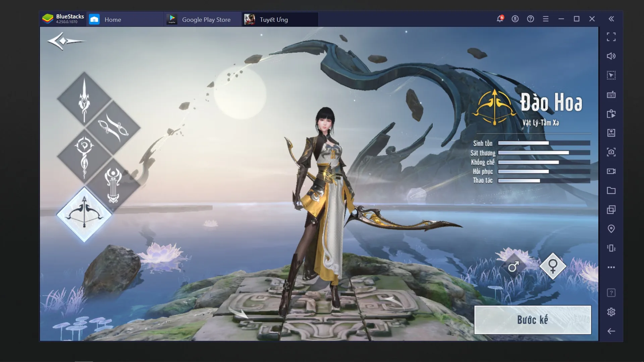Open multi-instance manager icon
This screenshot has height=362, width=644.
611,210
